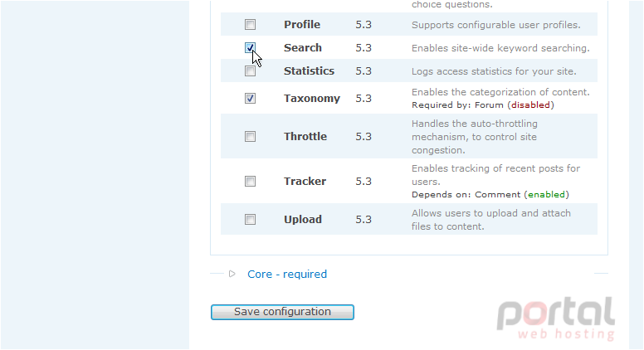Uncheck the Search module checkbox
The height and width of the screenshot is (350, 644).
coord(250,47)
